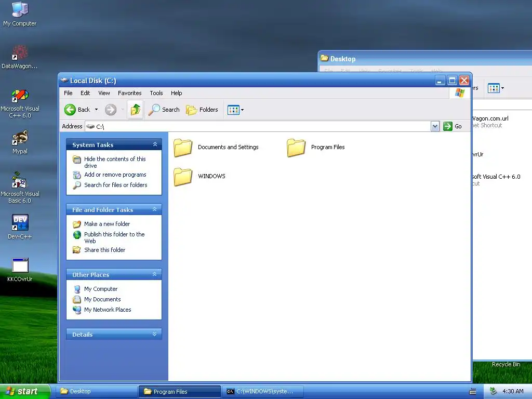The image size is (532, 399).
Task: Click the Local Disk title bar drive icon
Action: [x=64, y=81]
